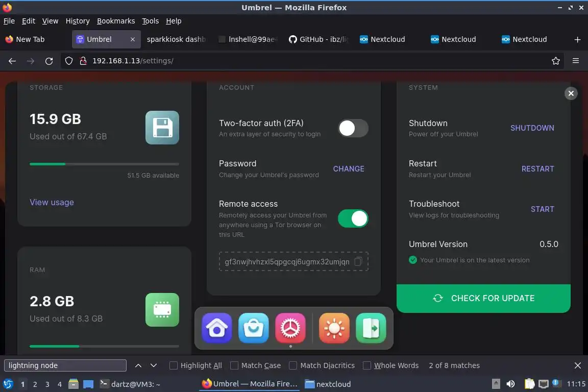
Task: Open the volume control in tray
Action: tap(510, 384)
